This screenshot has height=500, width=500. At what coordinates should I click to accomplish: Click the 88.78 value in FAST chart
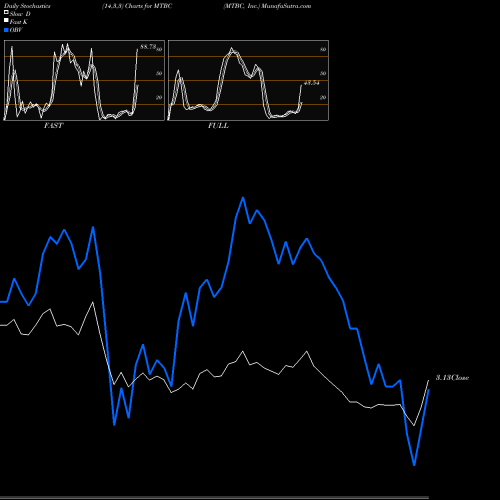148,47
